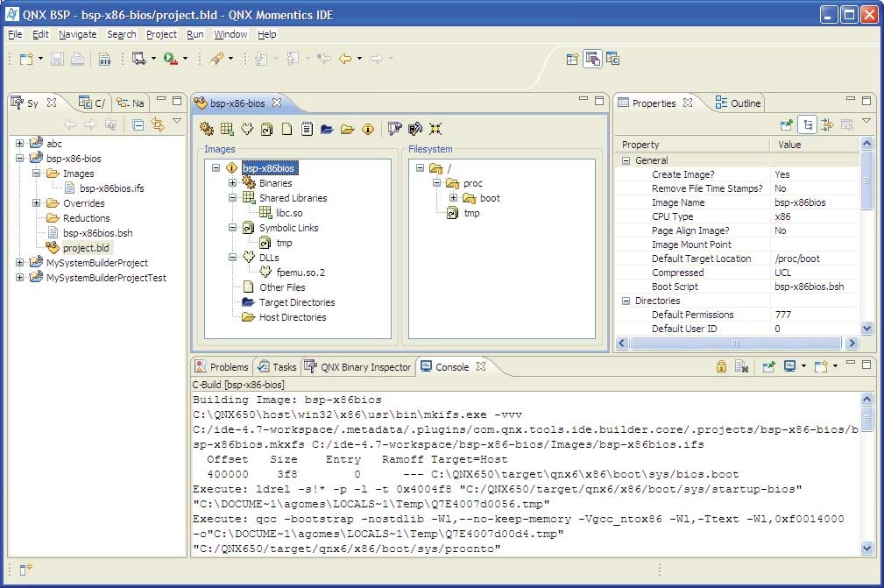This screenshot has width=884, height=588.
Task: Toggle Link with Editor in project view
Action: pyautogui.click(x=158, y=124)
